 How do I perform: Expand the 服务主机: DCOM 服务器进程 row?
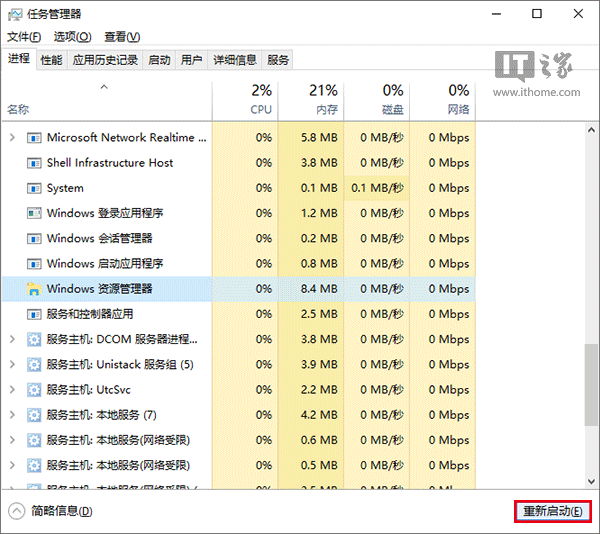point(12,339)
